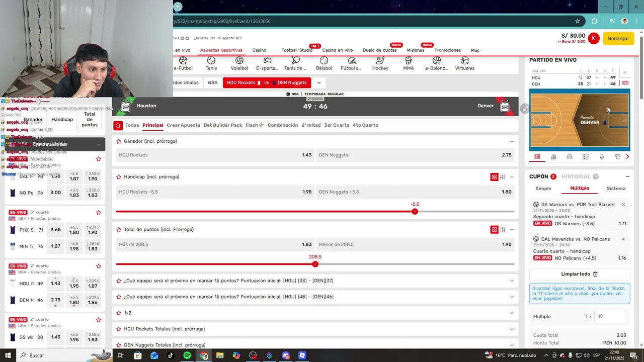
Task: Select the Virtuales sport icon
Action: point(465,60)
